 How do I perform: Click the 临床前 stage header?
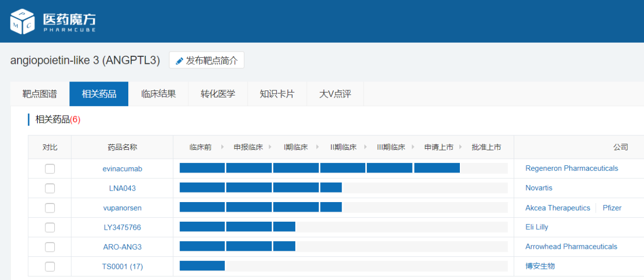coord(200,147)
